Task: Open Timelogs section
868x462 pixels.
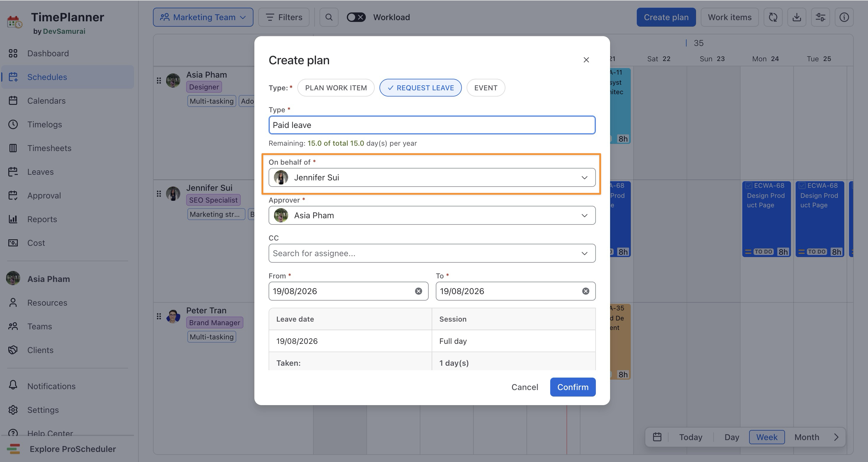Action: pos(67,124)
